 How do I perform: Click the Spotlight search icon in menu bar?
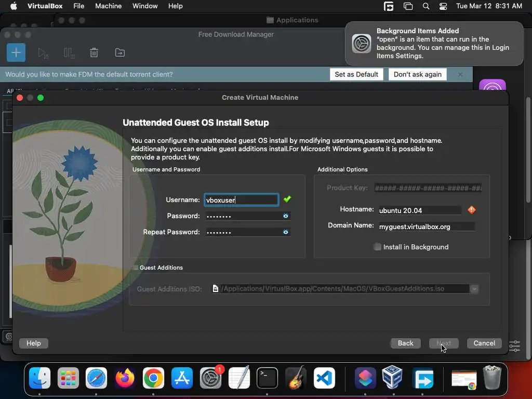[x=426, y=6]
